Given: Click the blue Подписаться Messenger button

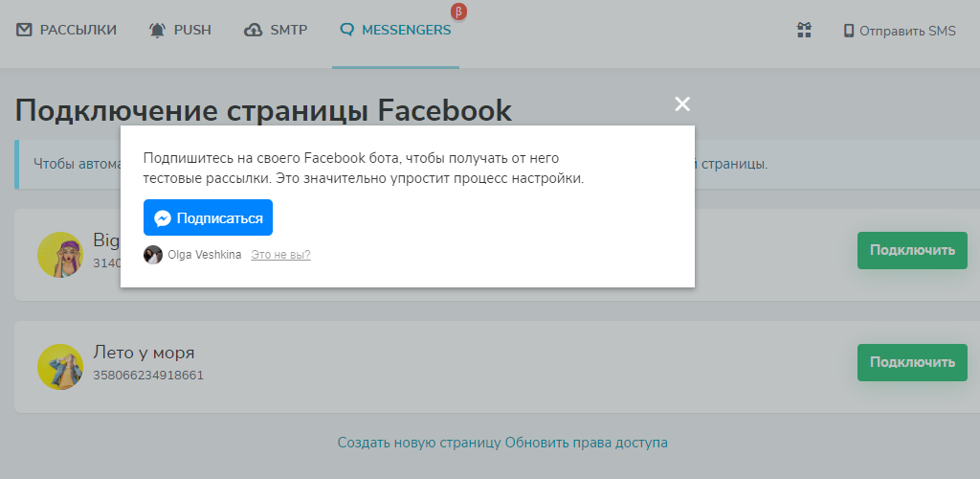Looking at the screenshot, I should 208,217.
